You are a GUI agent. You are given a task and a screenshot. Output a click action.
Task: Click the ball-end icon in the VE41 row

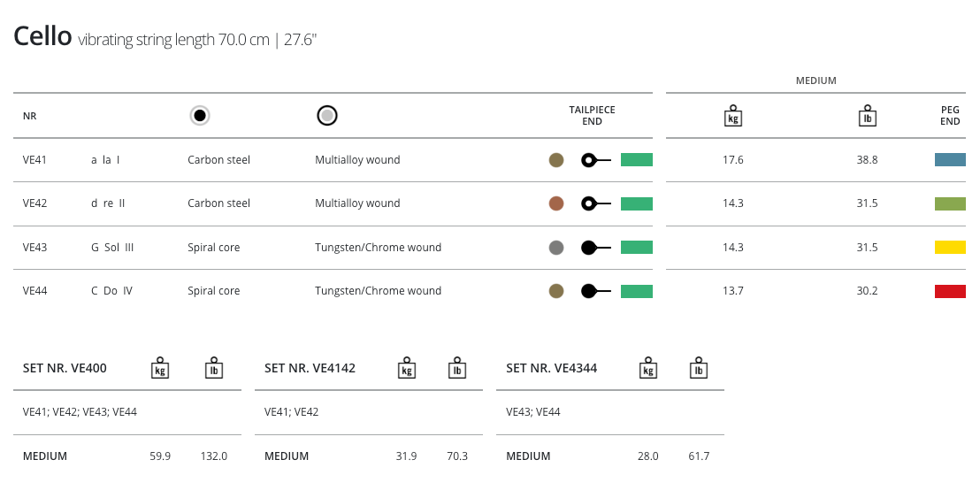[595, 160]
